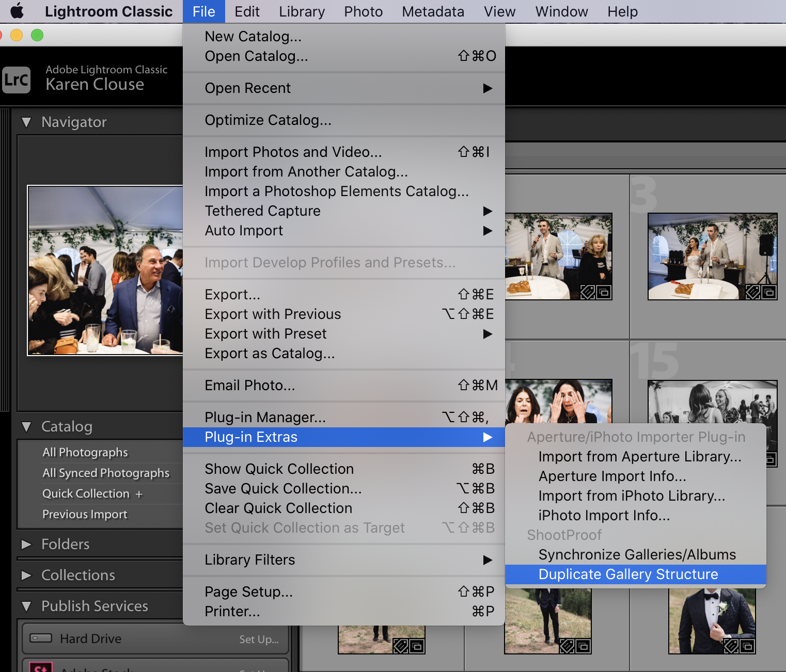Click the Karen Clouse identity plate
This screenshot has height=672, width=786.
click(x=95, y=85)
